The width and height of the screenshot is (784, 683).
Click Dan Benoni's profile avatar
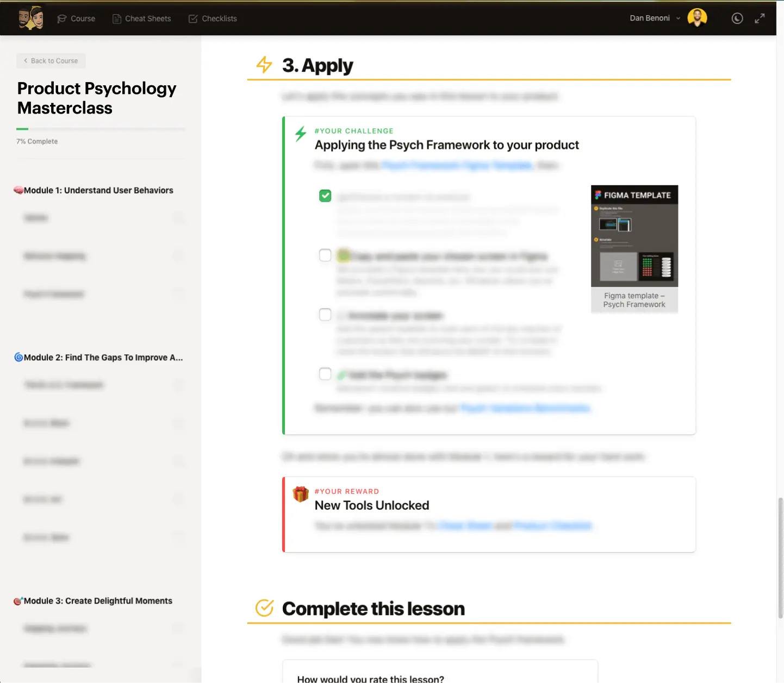[697, 18]
